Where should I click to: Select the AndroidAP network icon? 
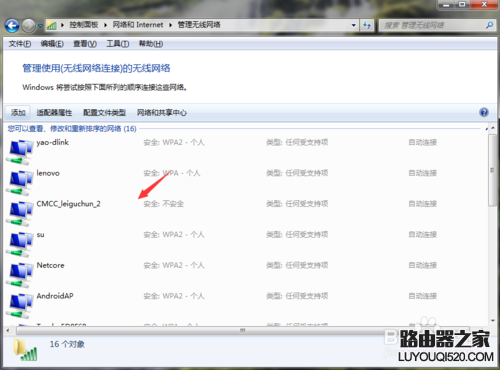pyautogui.click(x=20, y=306)
